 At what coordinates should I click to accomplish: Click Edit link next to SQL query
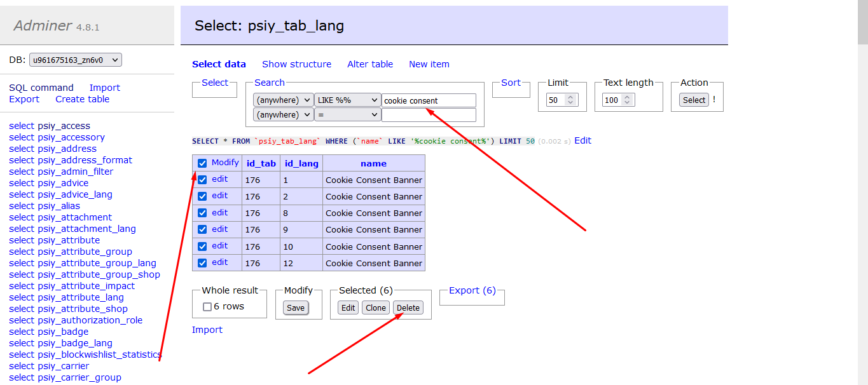582,140
